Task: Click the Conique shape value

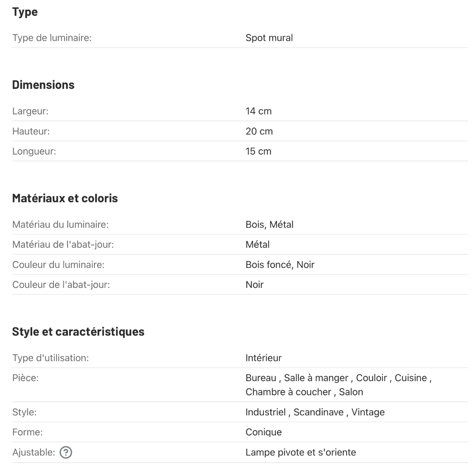Action: (263, 432)
